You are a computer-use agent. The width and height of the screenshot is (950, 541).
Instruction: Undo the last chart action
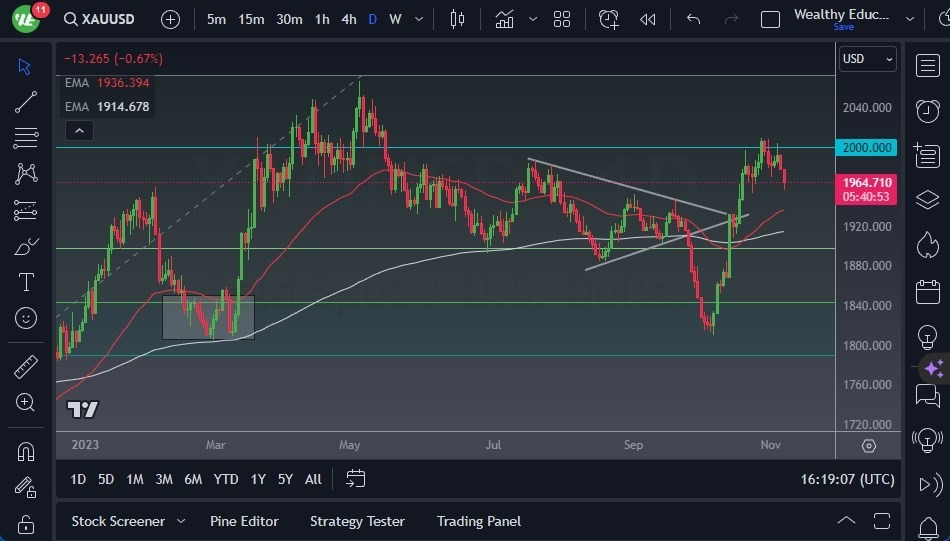[x=694, y=19]
